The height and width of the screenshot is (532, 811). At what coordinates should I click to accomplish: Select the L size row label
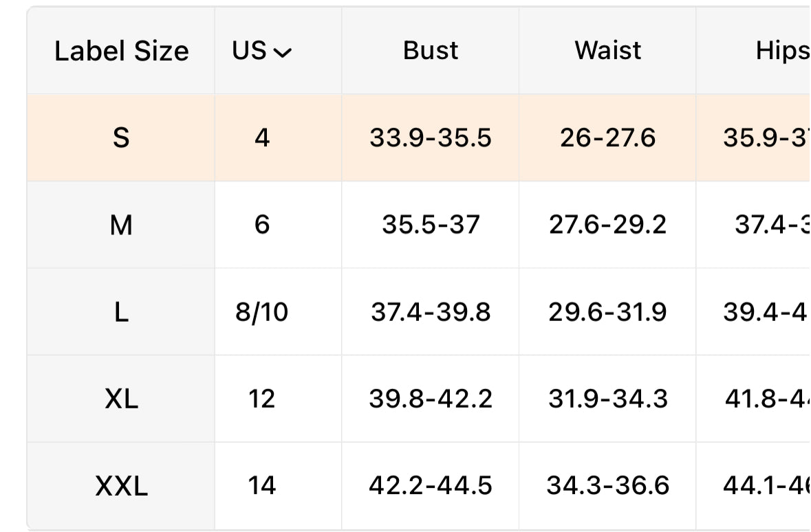tap(121, 312)
